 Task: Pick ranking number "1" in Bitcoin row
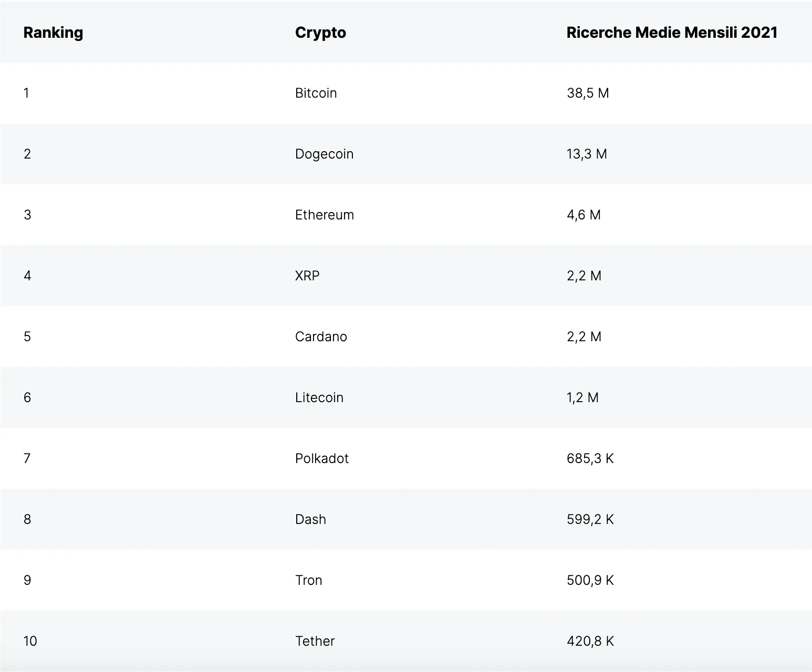point(26,93)
